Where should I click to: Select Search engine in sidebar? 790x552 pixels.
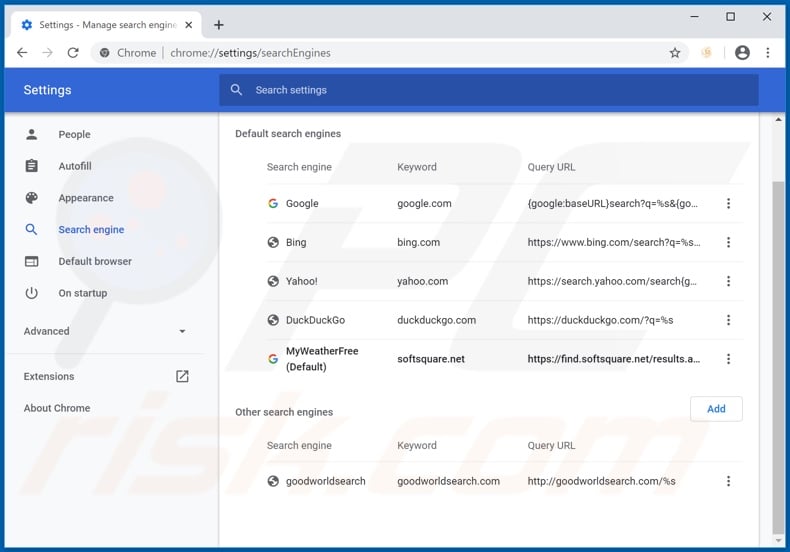91,230
